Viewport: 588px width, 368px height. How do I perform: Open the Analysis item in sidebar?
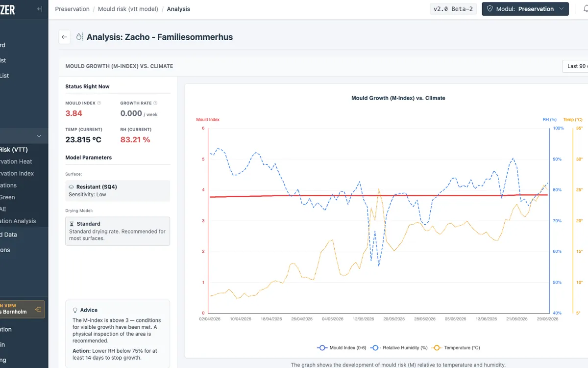[x=18, y=221]
